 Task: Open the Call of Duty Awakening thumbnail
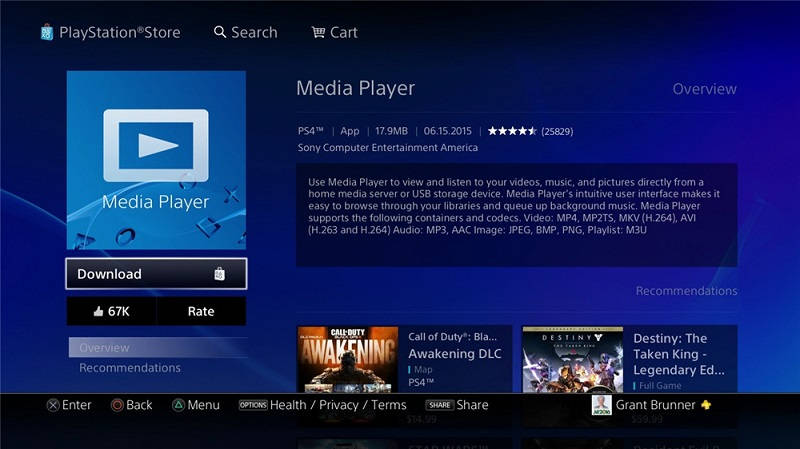(x=347, y=359)
